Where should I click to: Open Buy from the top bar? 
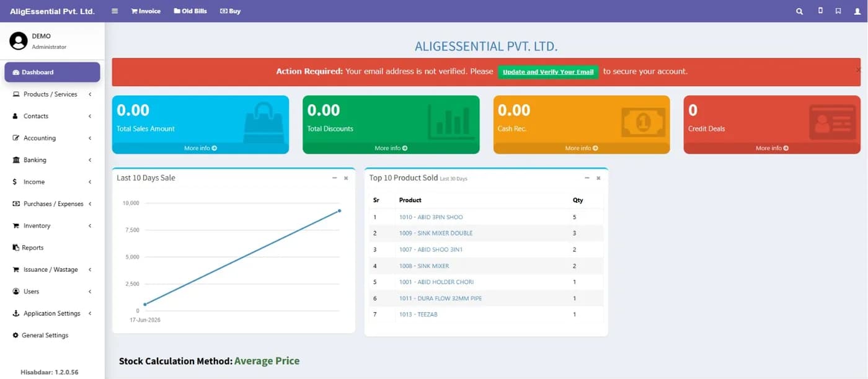tap(230, 11)
